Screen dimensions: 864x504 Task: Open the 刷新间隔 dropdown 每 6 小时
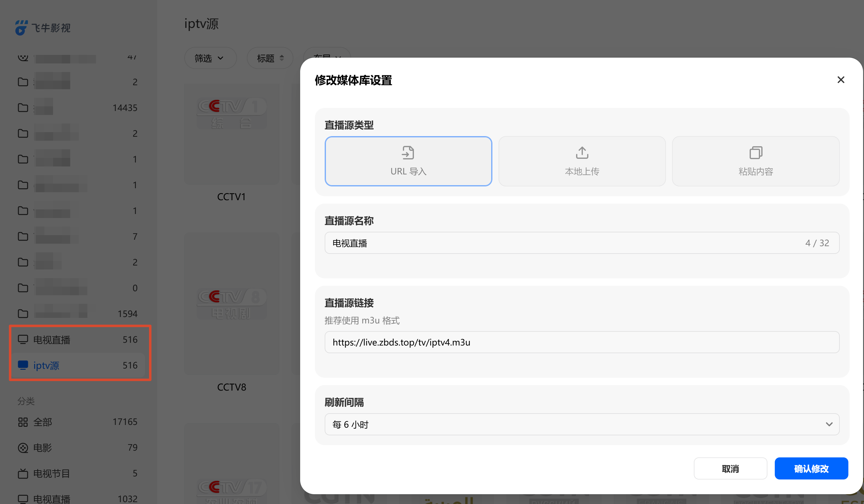click(582, 425)
